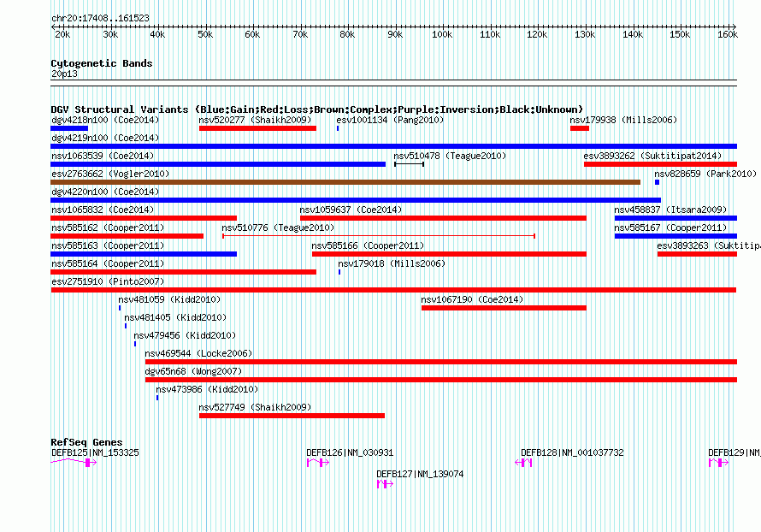
Task: Open the esv1001134 (Pang2010) label
Action: (390, 120)
